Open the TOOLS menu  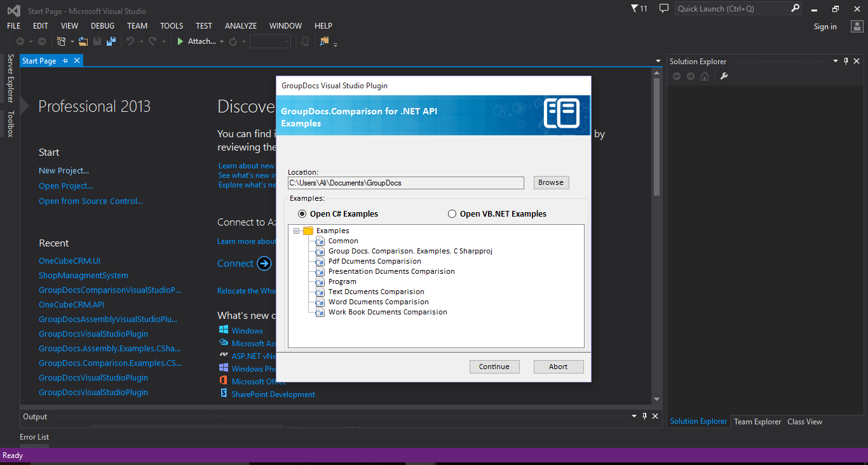[172, 26]
